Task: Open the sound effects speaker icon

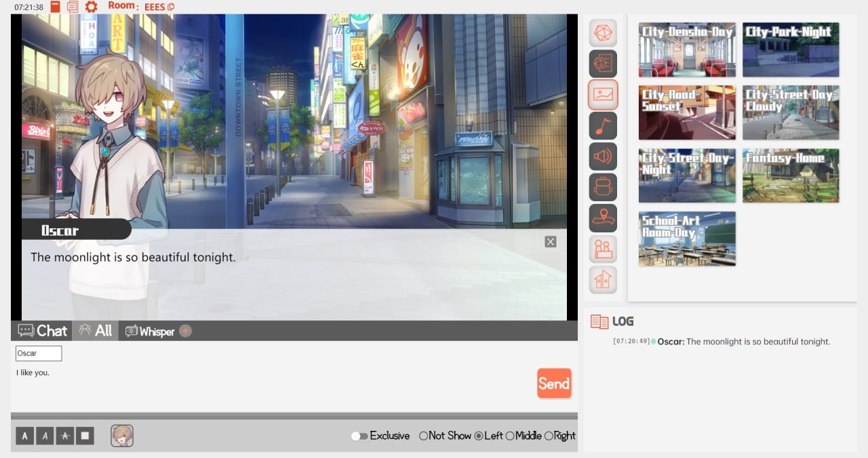Action: coord(603,157)
